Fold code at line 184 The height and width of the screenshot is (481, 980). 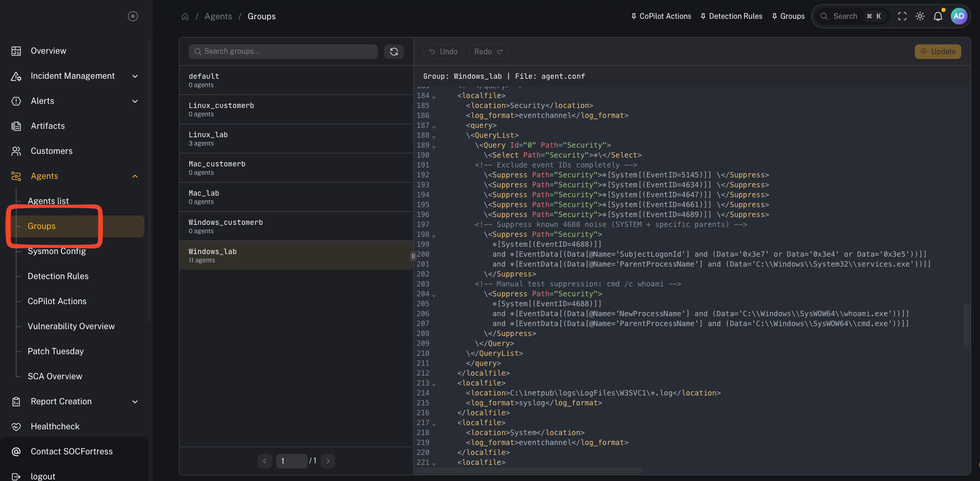tap(434, 97)
